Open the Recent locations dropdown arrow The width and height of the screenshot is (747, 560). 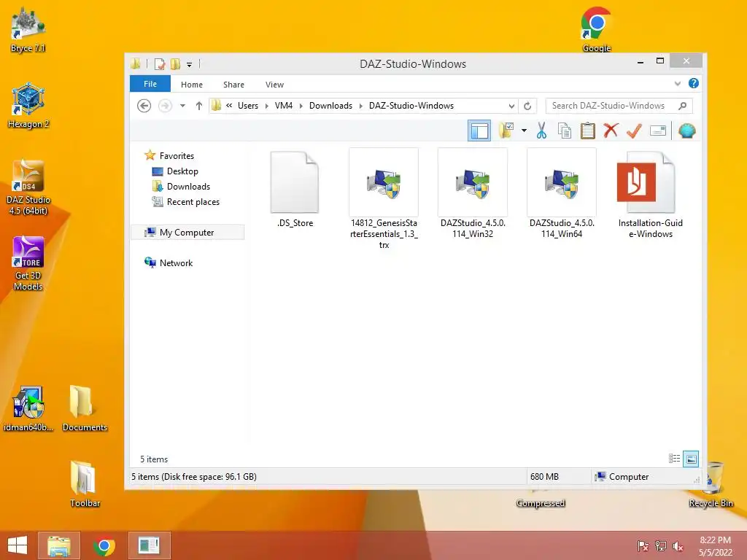point(182,106)
